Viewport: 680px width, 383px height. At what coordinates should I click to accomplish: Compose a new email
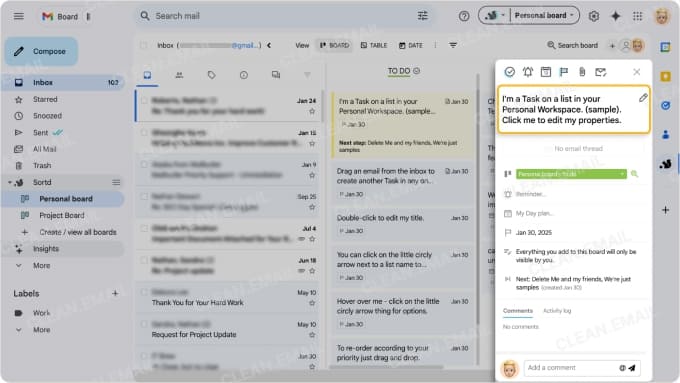coord(42,51)
